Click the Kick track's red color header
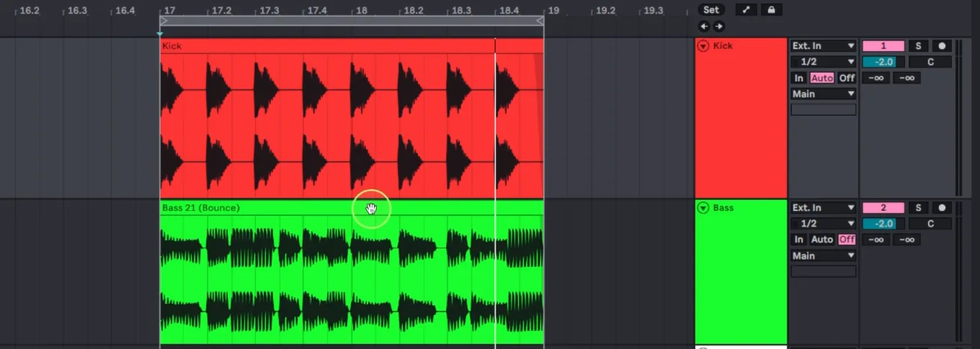 [741, 117]
